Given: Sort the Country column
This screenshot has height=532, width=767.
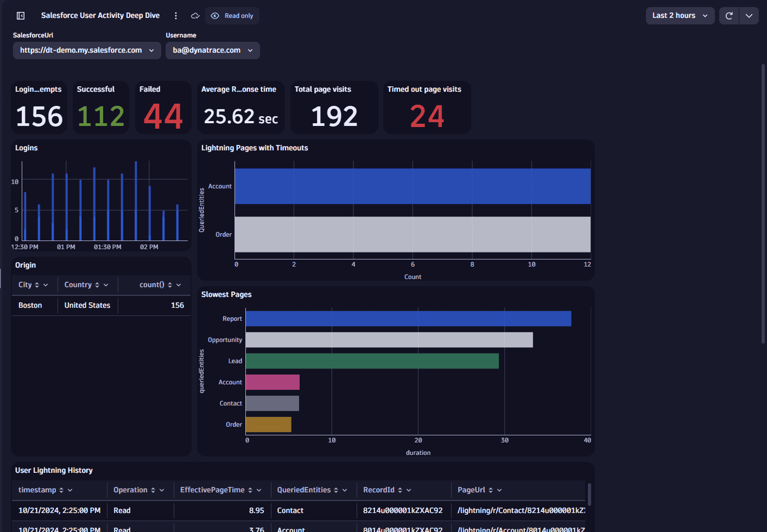Looking at the screenshot, I should pyautogui.click(x=97, y=285).
